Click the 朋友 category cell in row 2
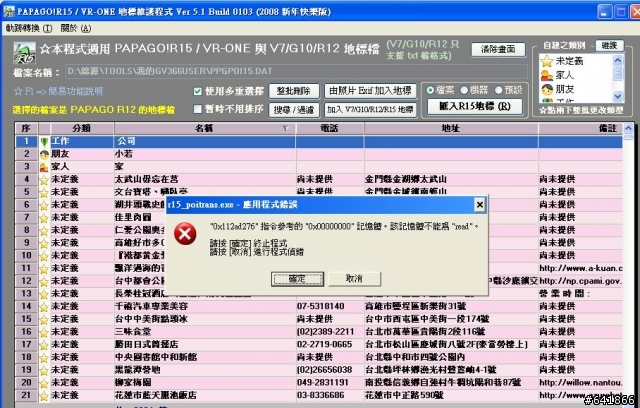The image size is (640, 408). (82, 154)
